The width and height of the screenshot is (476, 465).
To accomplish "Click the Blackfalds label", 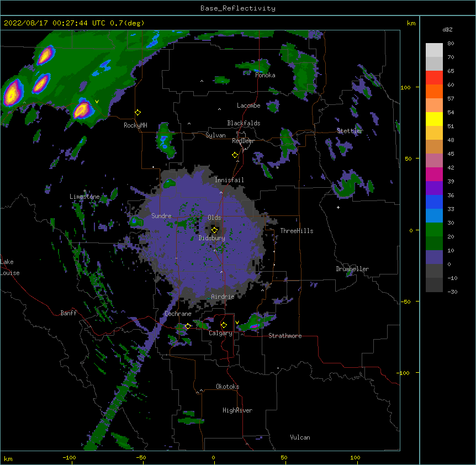I will tap(244, 123).
